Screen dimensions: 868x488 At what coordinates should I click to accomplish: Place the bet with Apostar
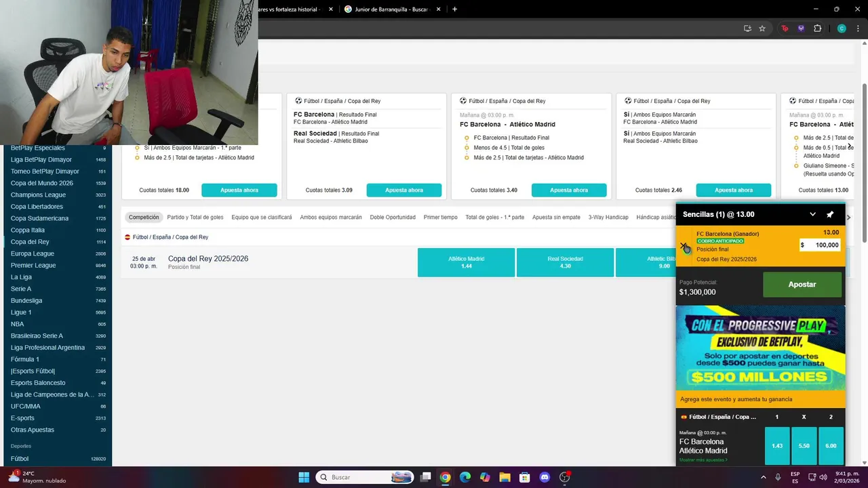802,285
